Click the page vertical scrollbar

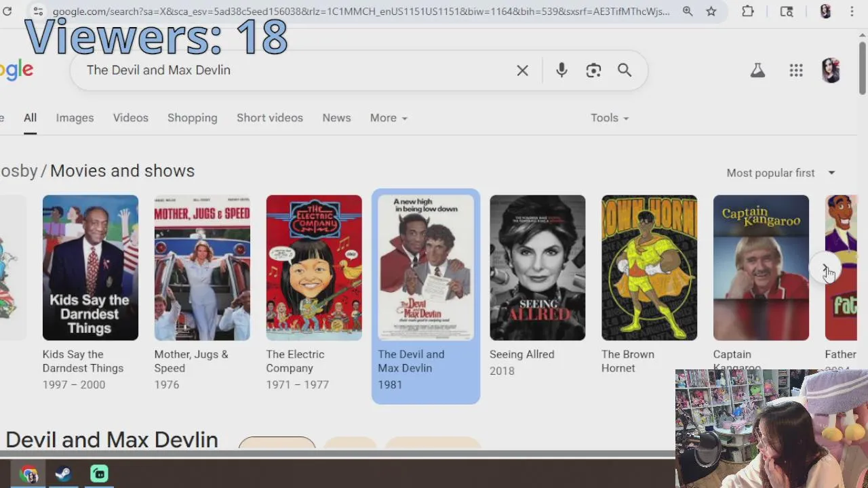tap(863, 68)
